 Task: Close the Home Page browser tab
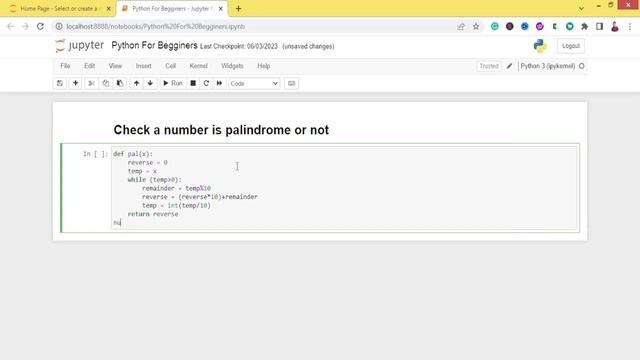click(x=109, y=9)
